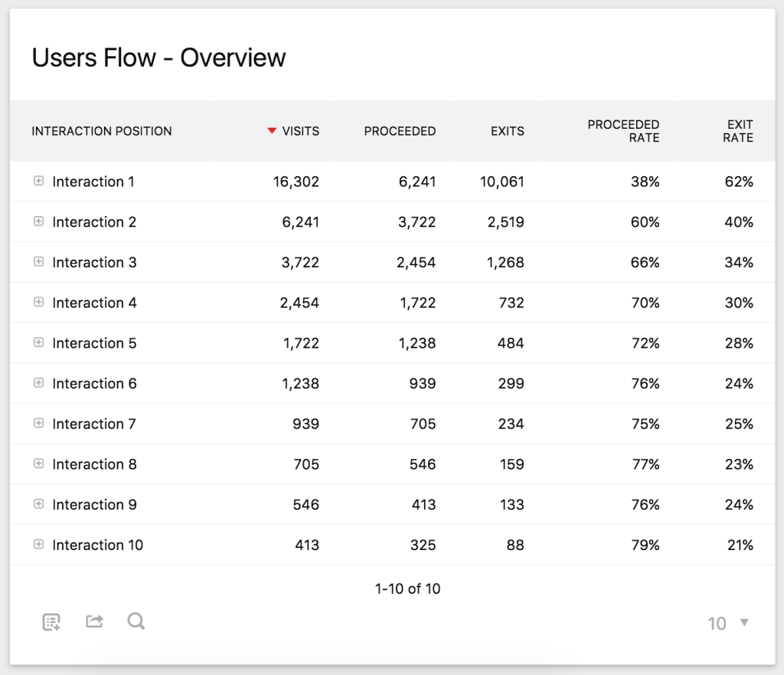Open the row limit dropdown showing 10

728,623
